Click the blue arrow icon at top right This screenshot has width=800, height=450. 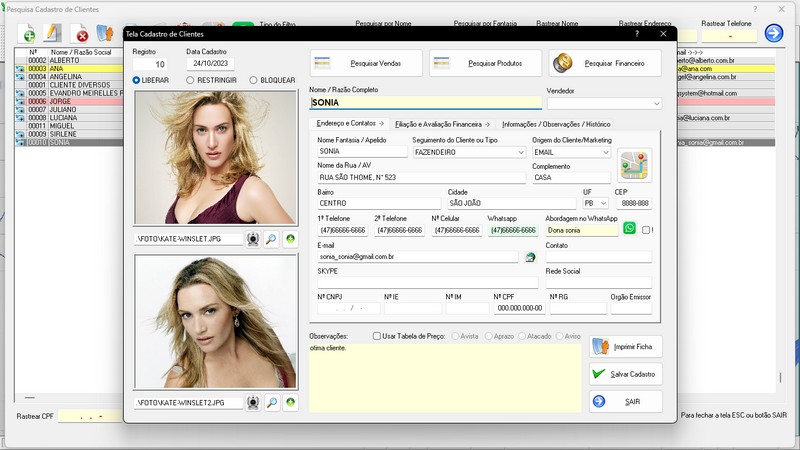773,34
